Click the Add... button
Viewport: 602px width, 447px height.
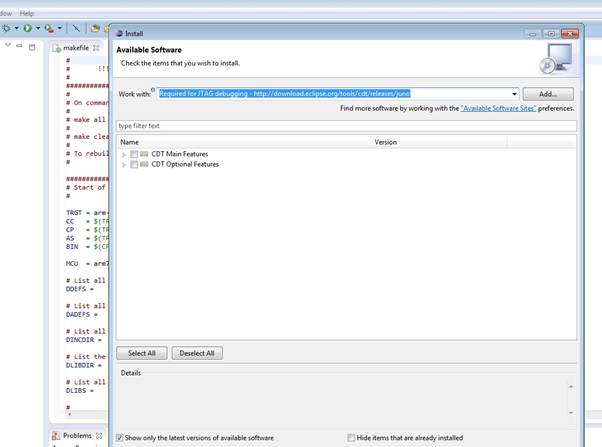click(548, 94)
